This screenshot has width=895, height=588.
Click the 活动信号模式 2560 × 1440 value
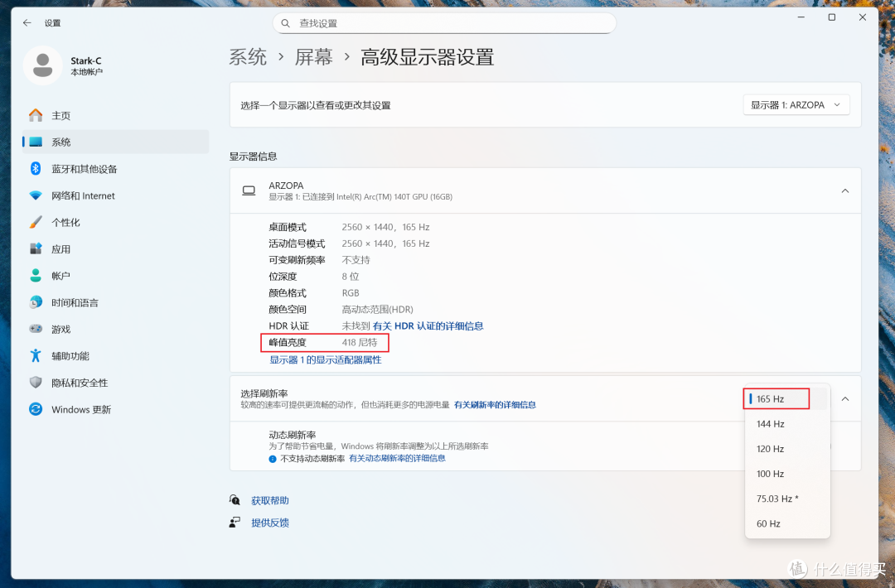coord(386,243)
